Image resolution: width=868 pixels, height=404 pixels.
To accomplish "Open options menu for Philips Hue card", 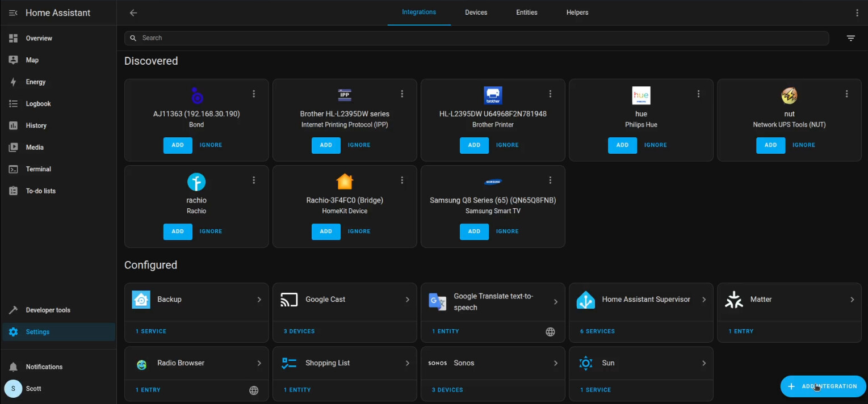I will tap(698, 94).
